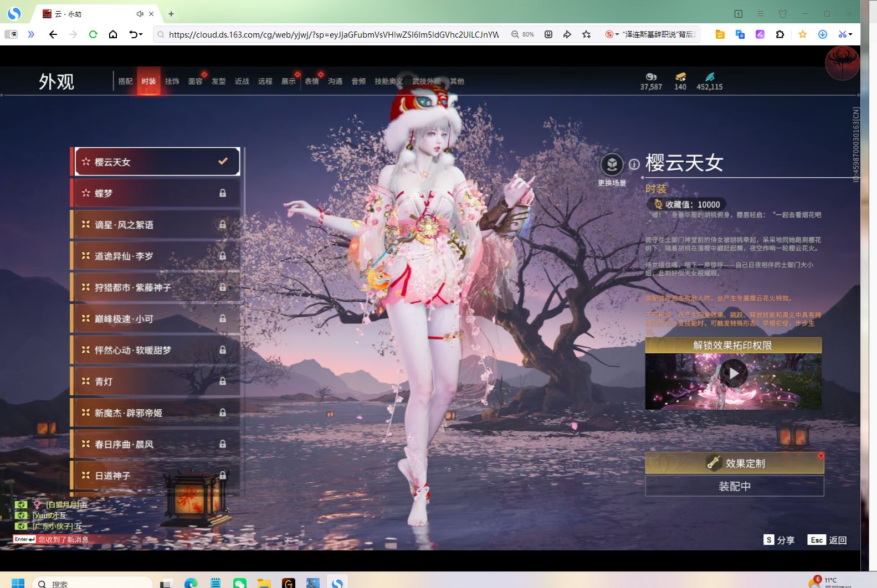Open the translate extension icon
Screen dimensions: 877x588
(x=740, y=34)
